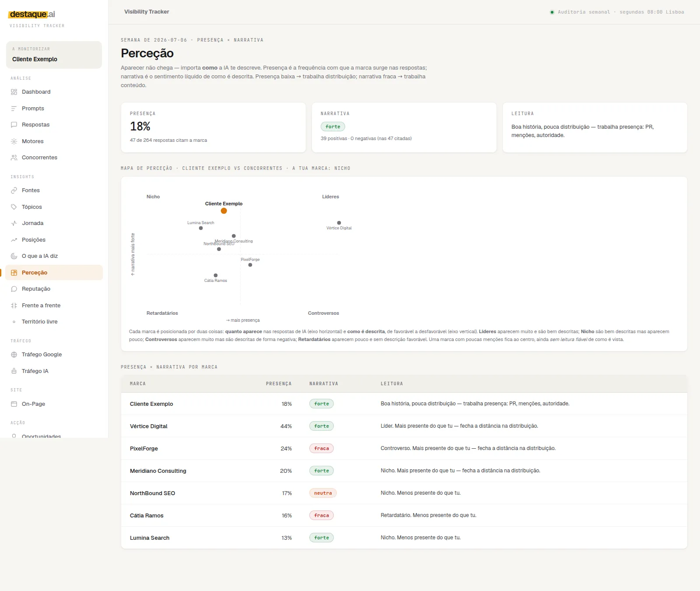This screenshot has height=591, width=700.
Task: Click the Reputação speech icon
Action: [x=14, y=289]
